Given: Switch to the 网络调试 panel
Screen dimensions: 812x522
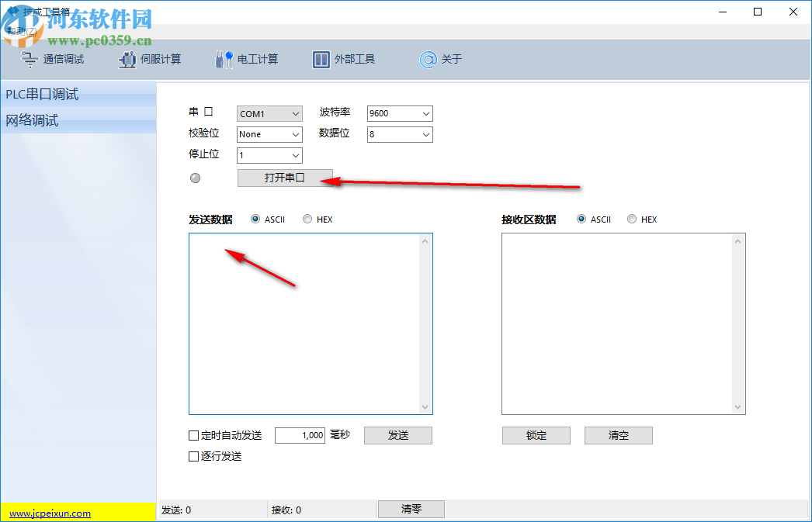Looking at the screenshot, I should pyautogui.click(x=33, y=120).
